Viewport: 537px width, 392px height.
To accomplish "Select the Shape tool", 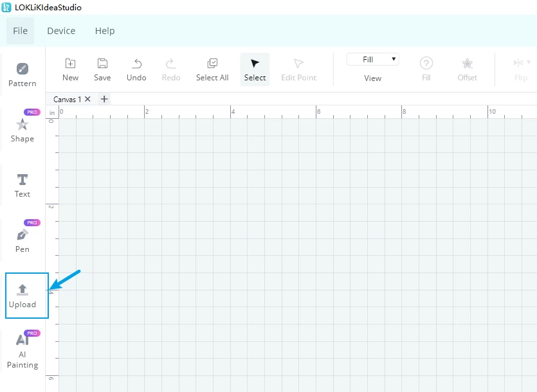I will tap(23, 130).
